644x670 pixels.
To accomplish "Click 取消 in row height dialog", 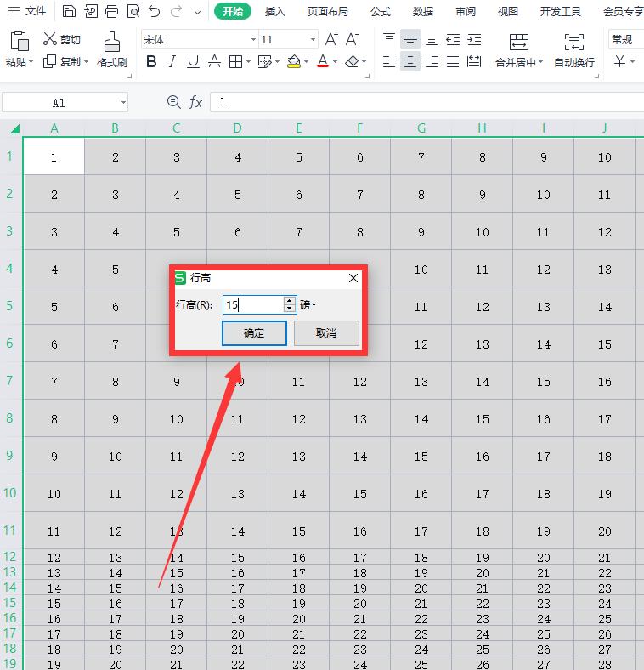I will (x=326, y=333).
